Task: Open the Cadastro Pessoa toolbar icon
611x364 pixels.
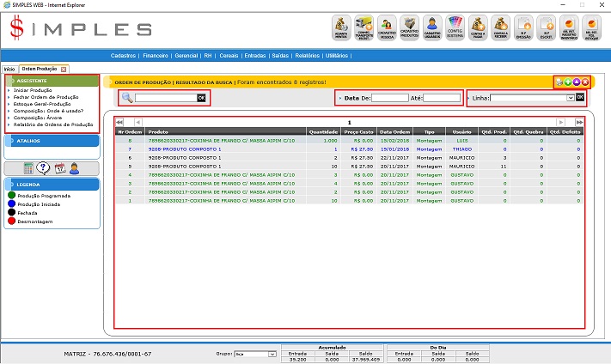Action: pyautogui.click(x=388, y=29)
